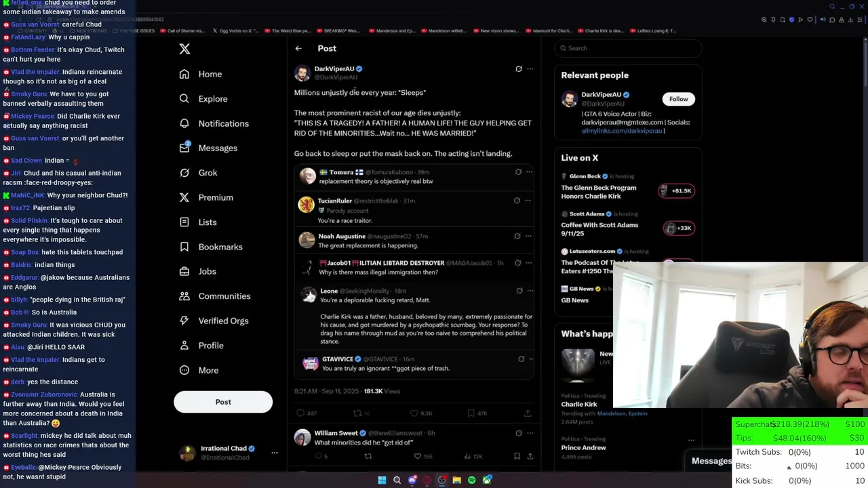Click the Jobs briefcase icon

184,271
